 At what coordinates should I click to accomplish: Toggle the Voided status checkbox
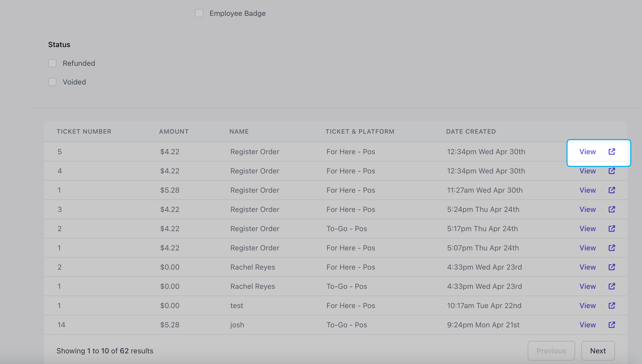pos(52,82)
